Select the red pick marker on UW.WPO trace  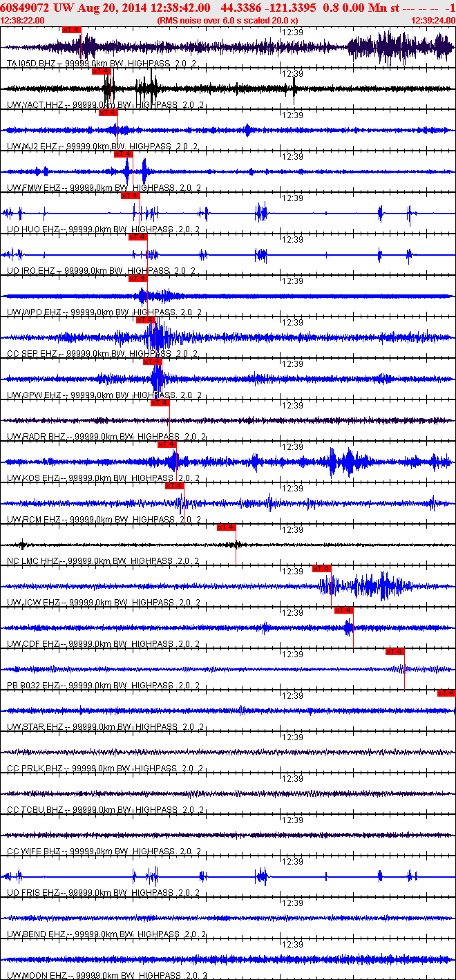138,279
